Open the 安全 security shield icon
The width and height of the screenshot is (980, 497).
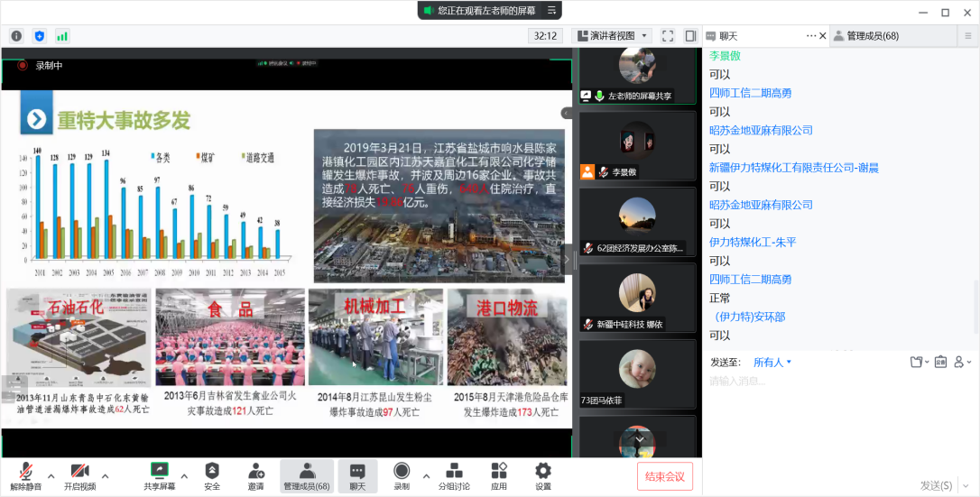[212, 471]
